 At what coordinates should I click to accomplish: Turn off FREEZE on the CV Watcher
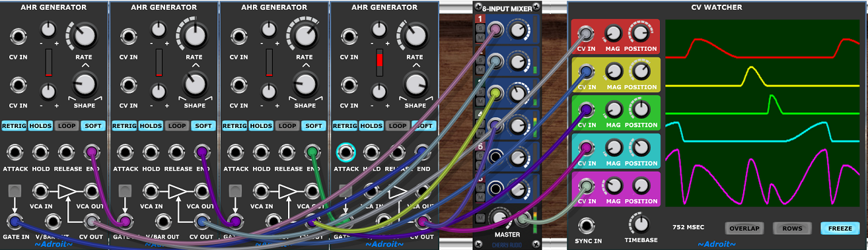(x=840, y=228)
